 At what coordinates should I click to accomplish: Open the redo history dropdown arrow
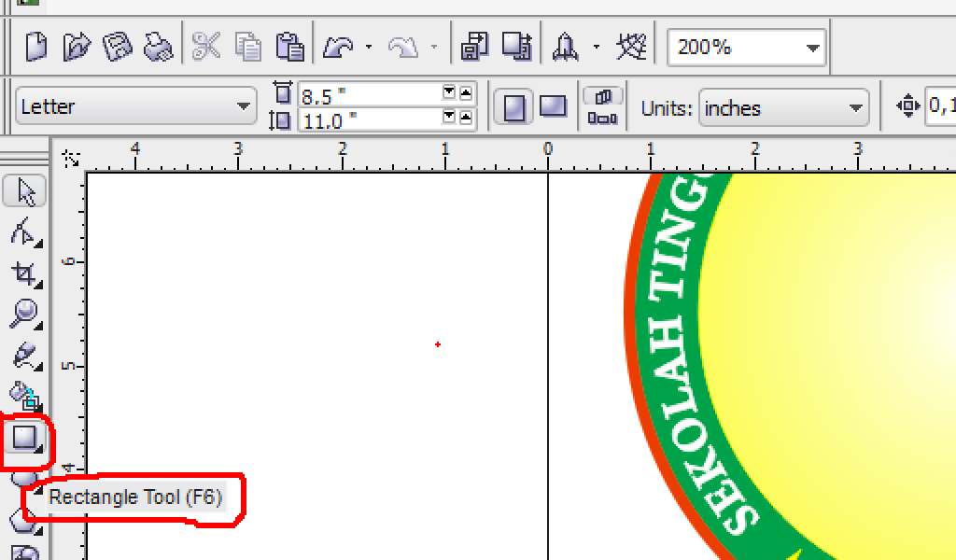[x=434, y=47]
